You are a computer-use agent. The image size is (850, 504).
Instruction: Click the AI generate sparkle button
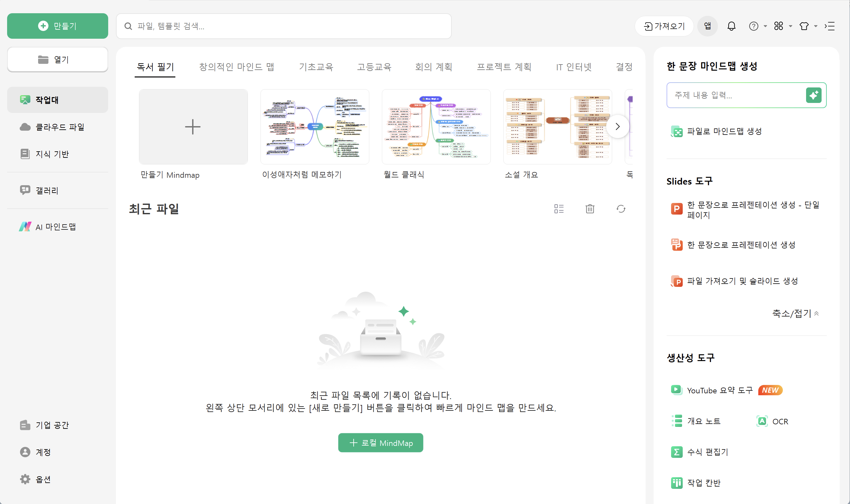point(813,95)
